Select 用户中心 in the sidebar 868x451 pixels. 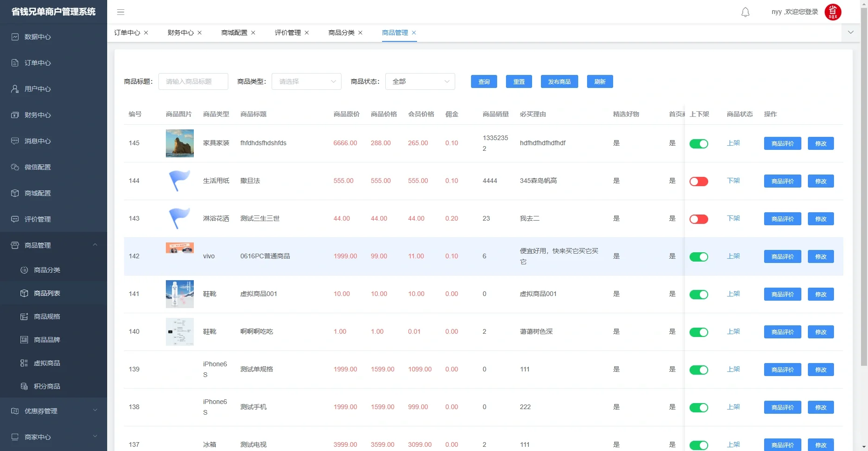(x=37, y=89)
